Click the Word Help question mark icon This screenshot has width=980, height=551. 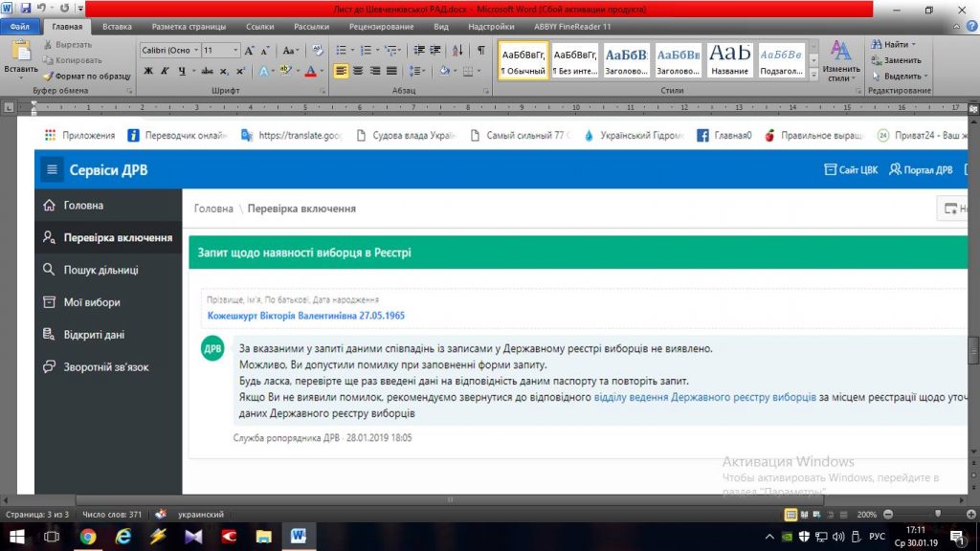[971, 27]
